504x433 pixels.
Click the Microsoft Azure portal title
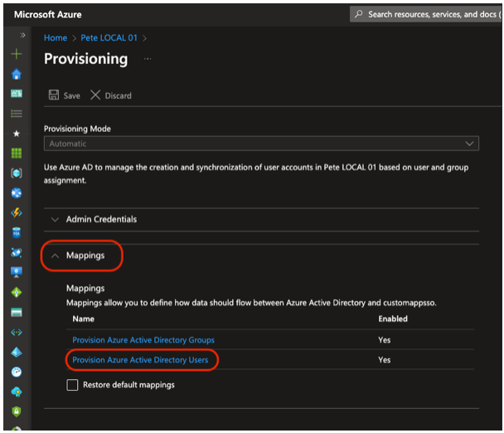click(x=48, y=14)
